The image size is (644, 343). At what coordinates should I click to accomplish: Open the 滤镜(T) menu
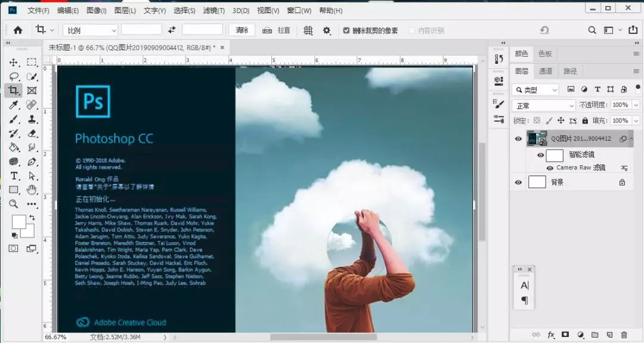(x=214, y=11)
